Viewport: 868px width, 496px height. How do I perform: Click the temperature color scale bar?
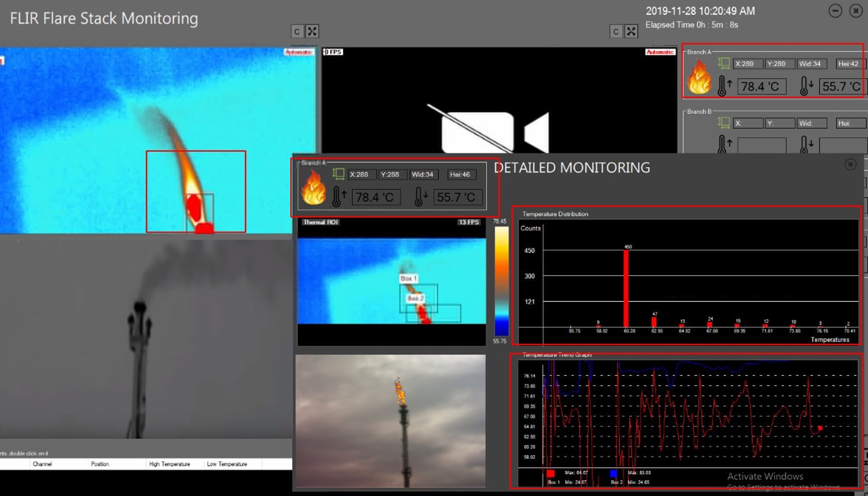(501, 281)
